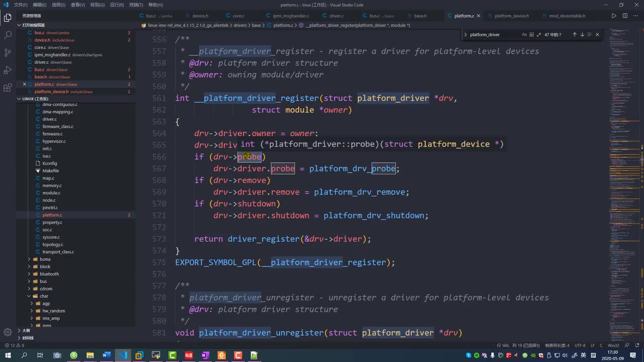Open the Manage gear menu
644x362 pixels.
click(8, 332)
